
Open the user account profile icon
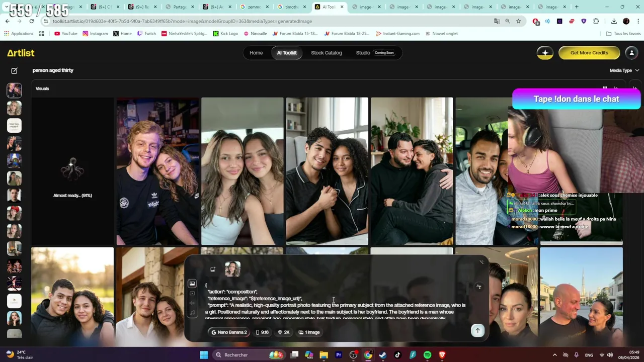tap(631, 53)
